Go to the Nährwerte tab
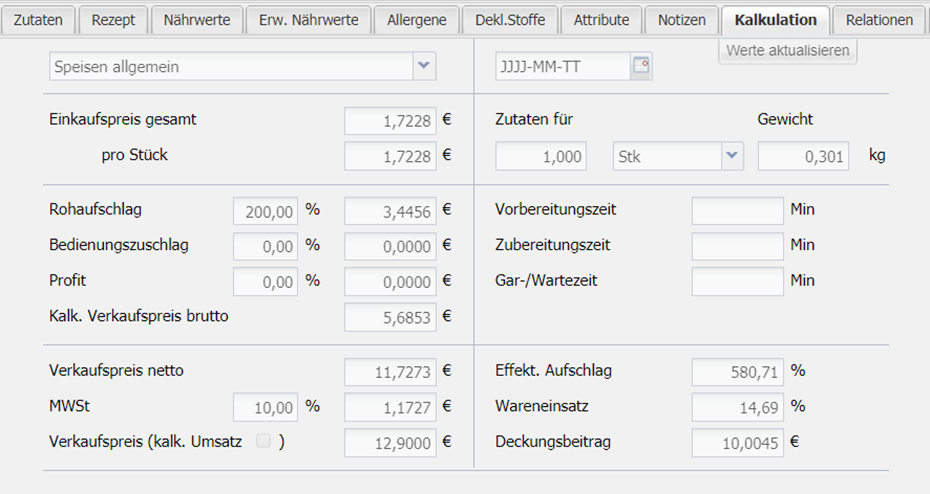Screen dimensions: 930x494 (196, 20)
